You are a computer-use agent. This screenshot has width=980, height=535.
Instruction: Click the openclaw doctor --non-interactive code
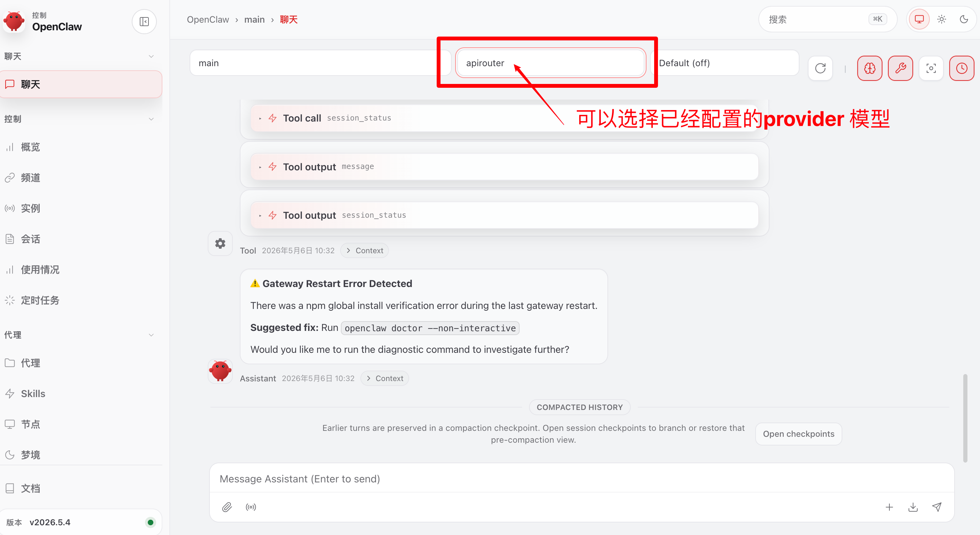[430, 328]
